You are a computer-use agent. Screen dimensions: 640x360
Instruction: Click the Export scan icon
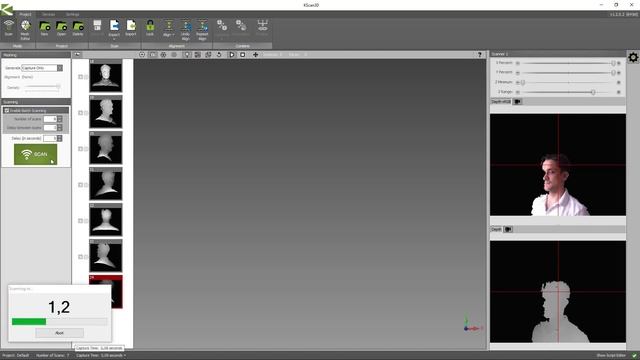point(114,26)
